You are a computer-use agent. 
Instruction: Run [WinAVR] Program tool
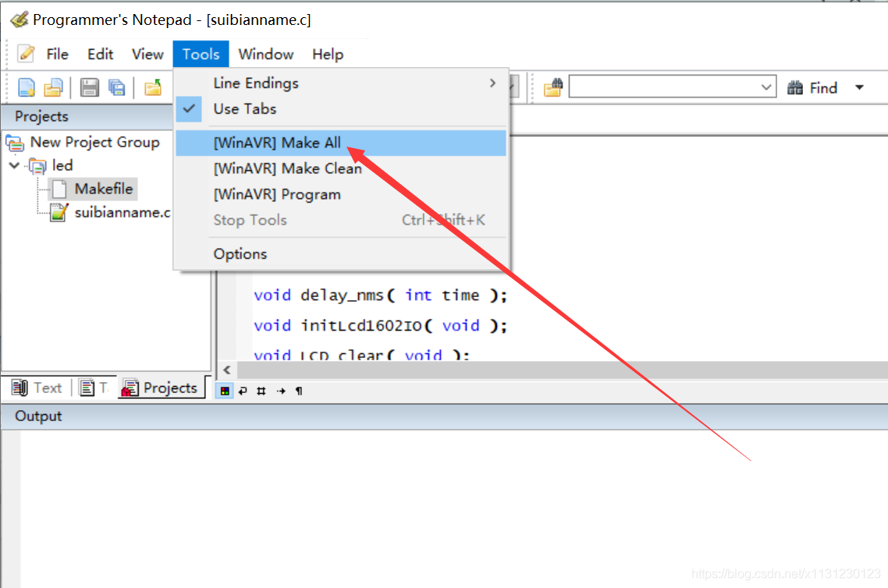click(341, 195)
